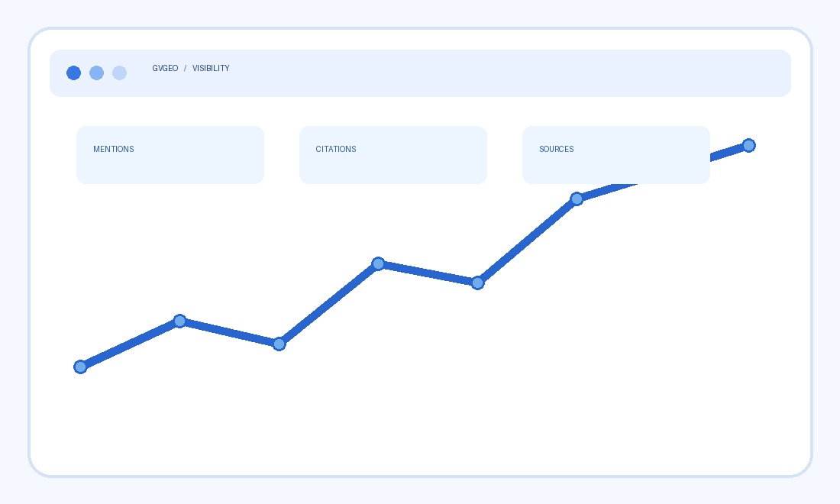
Task: Open the SOURCES card
Action: coord(616,155)
